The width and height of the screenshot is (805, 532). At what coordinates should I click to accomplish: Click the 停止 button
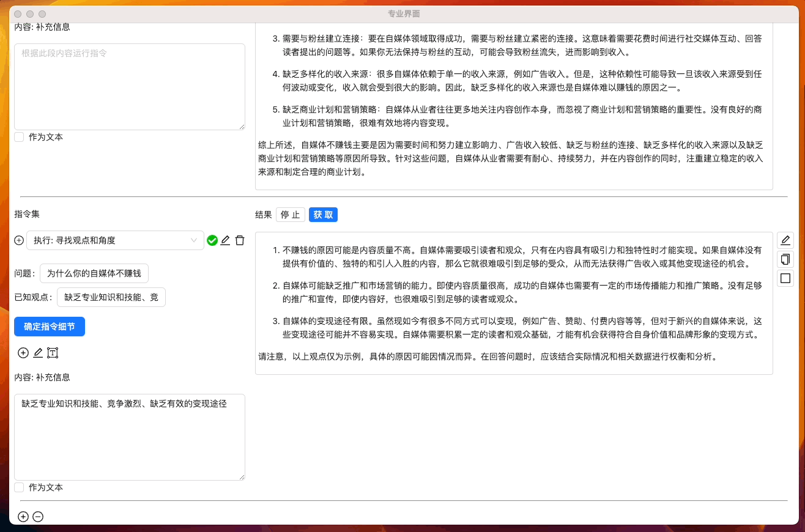(291, 215)
